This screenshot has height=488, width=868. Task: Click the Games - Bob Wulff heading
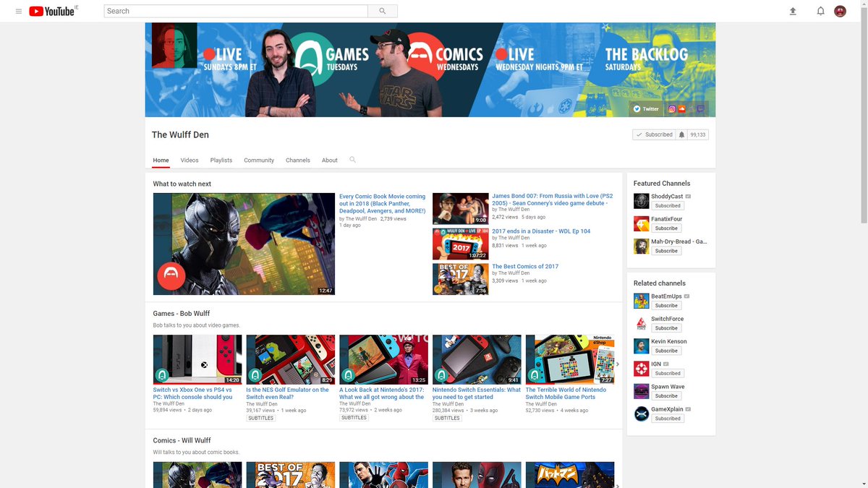pos(182,313)
